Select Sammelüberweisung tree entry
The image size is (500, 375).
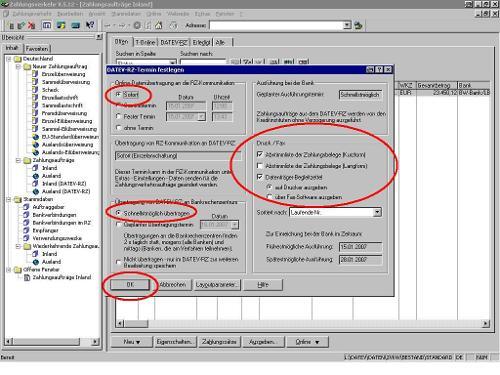click(x=66, y=82)
